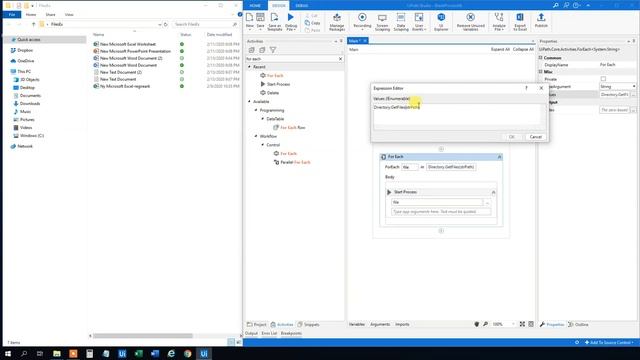
Task: Open the Activities panel filter icon
Action: 273,50
